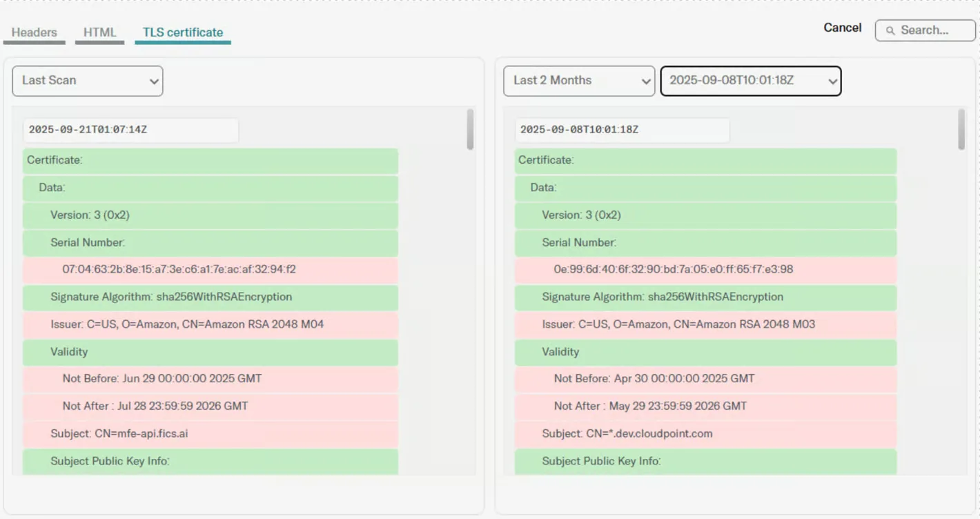The image size is (980, 519).
Task: Click the Cancel button
Action: pos(843,28)
